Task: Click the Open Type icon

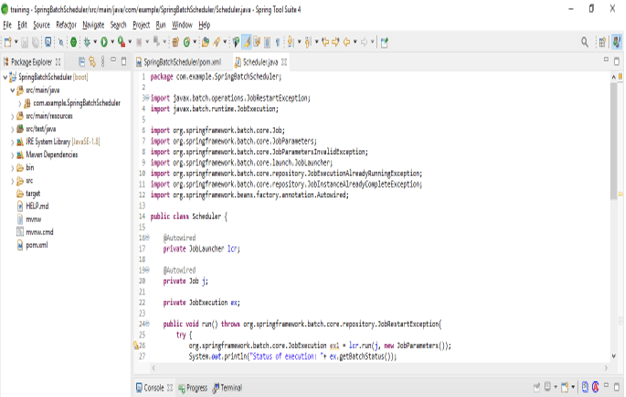Action: [x=205, y=42]
